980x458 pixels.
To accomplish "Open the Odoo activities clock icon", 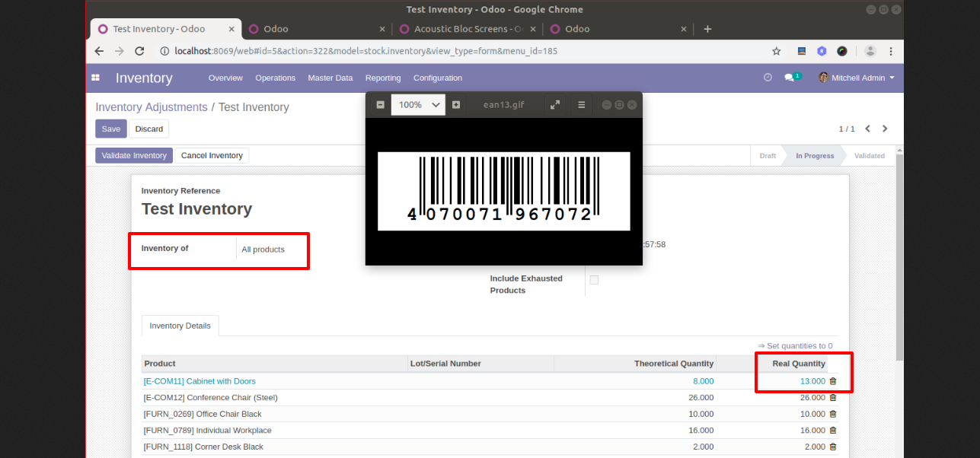I will 768,78.
